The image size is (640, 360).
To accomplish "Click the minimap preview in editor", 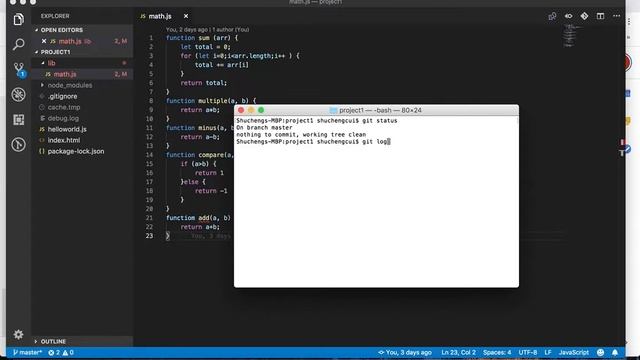I will point(570,35).
